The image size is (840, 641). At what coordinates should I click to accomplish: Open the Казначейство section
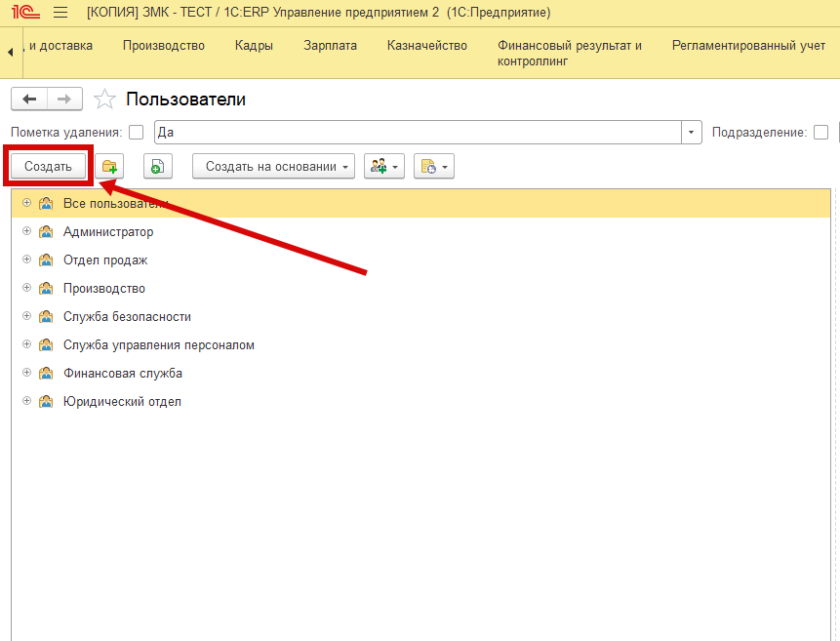point(427,46)
